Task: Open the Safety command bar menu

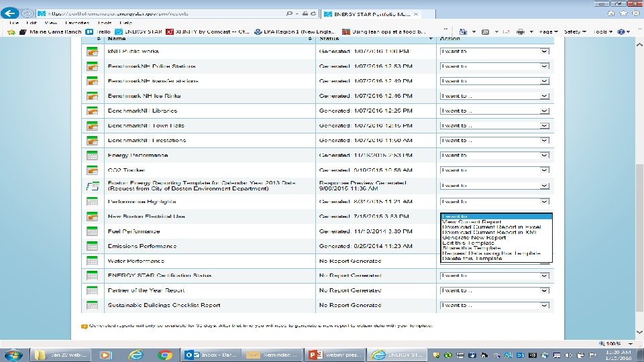Action: point(575,32)
